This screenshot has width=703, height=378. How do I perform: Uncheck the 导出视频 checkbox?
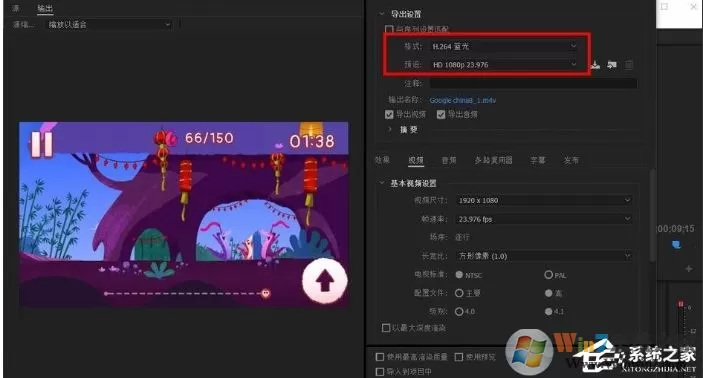(x=389, y=115)
